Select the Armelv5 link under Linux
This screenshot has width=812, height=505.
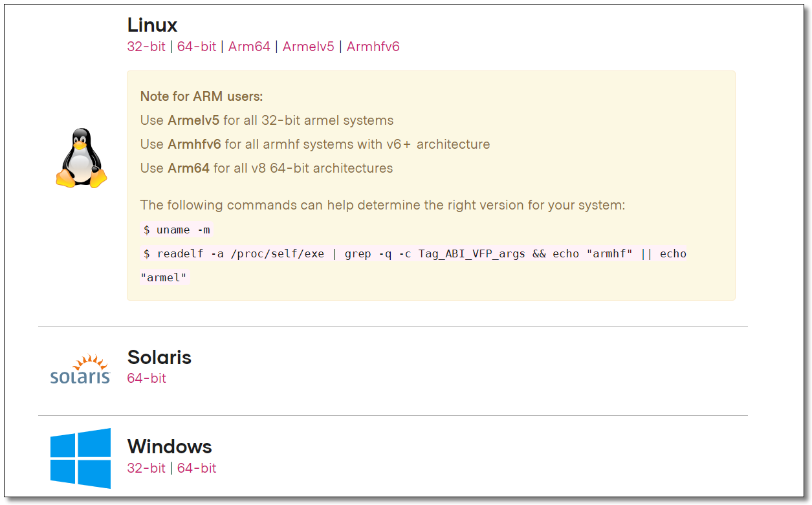[x=308, y=47]
